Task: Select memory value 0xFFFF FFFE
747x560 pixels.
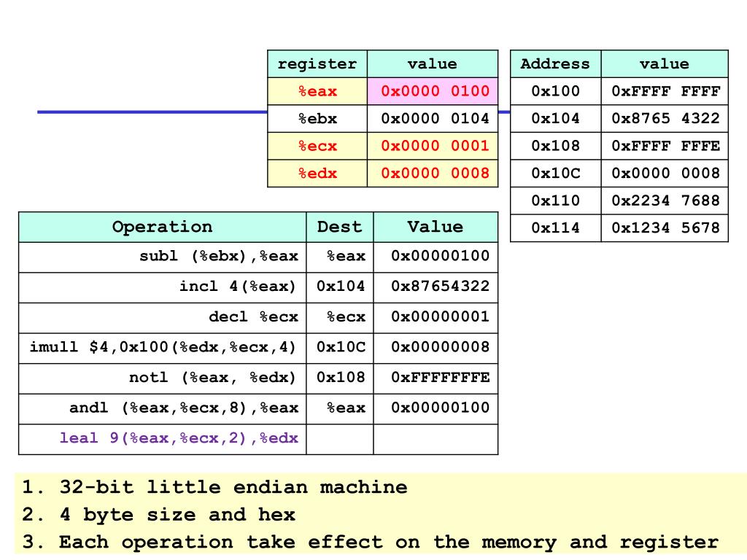Action: point(665,146)
